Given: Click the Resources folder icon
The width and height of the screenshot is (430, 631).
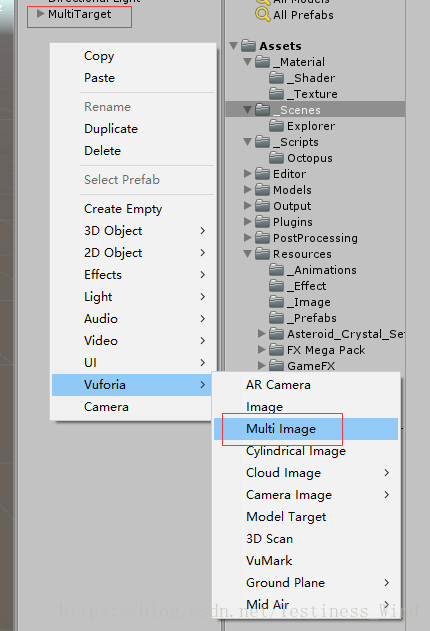Looking at the screenshot, I should [x=262, y=254].
